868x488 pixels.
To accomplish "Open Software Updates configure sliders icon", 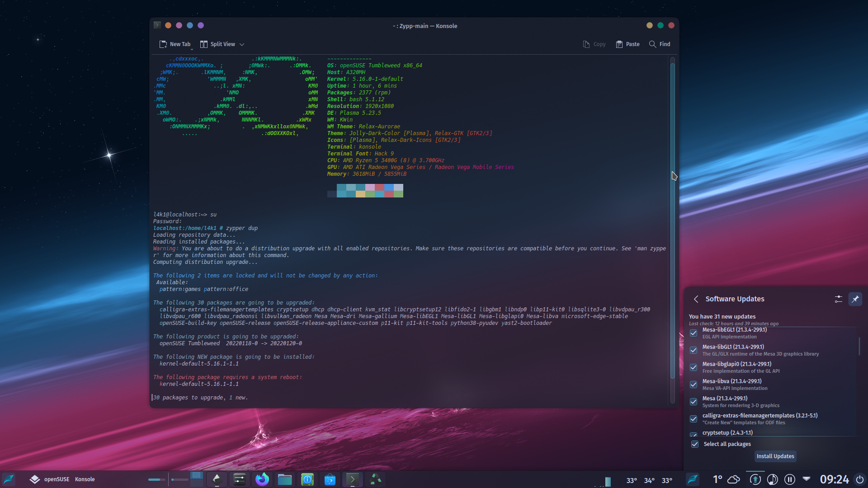I will pos(838,299).
